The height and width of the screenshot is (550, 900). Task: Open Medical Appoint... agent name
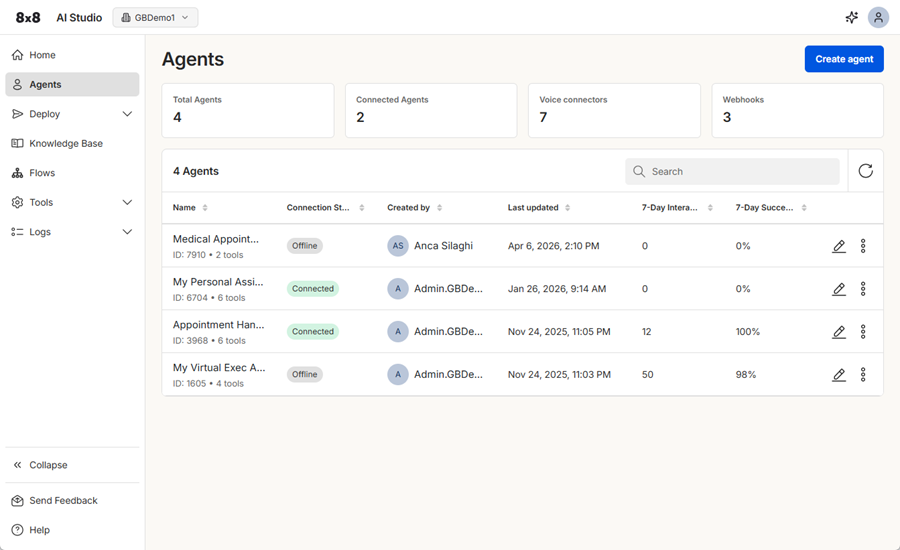[216, 239]
